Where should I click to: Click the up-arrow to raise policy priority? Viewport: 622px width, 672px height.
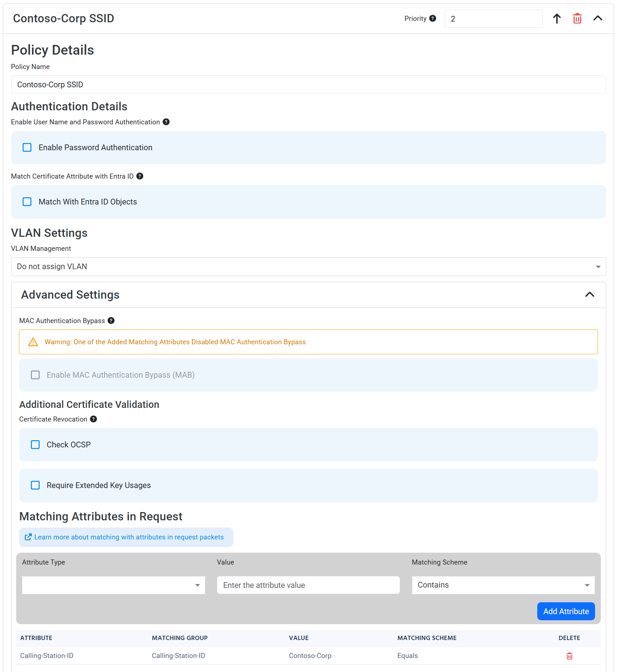click(557, 18)
